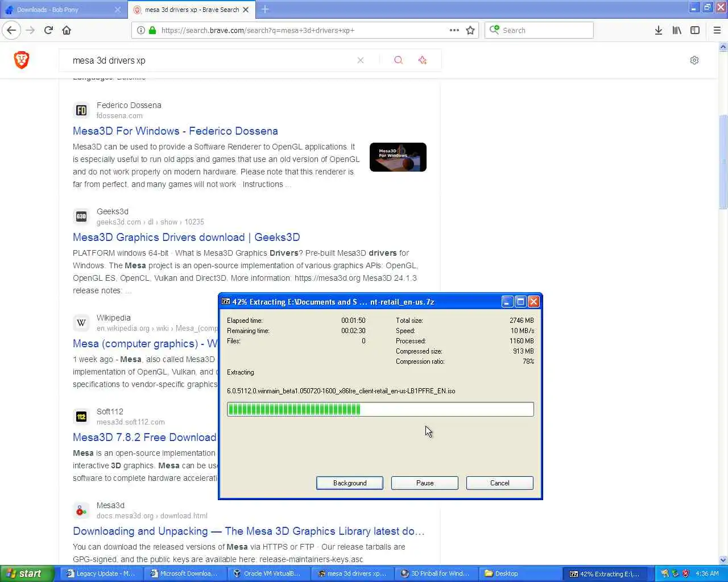Image resolution: width=728 pixels, height=582 pixels.
Task: Open the Desktop folder taskbar item
Action: point(519,573)
